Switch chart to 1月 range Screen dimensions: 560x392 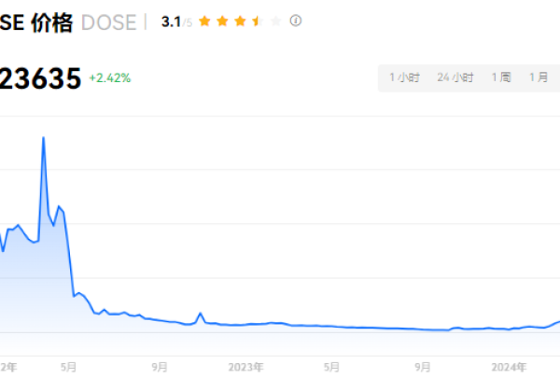539,77
